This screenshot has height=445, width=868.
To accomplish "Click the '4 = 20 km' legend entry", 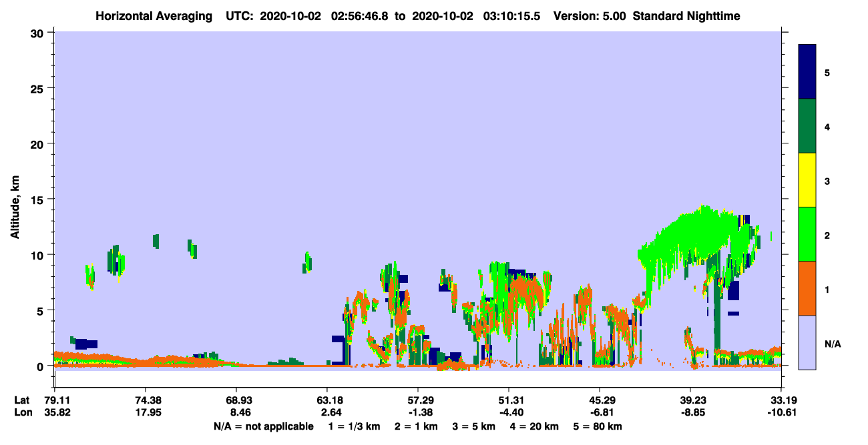I will click(535, 426).
